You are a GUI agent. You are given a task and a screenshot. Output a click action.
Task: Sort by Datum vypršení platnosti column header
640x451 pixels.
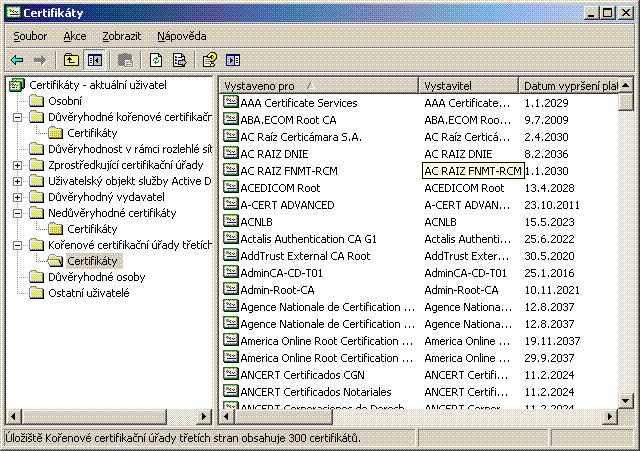point(569,86)
